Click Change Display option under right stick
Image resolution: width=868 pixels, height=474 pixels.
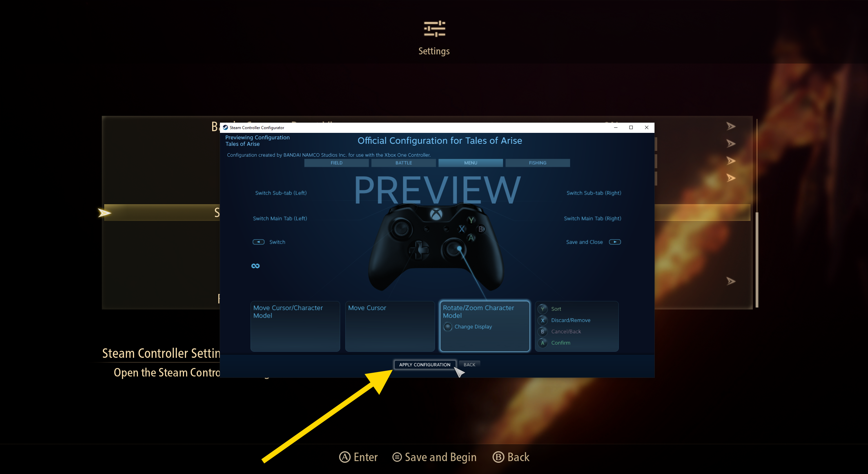click(x=472, y=326)
